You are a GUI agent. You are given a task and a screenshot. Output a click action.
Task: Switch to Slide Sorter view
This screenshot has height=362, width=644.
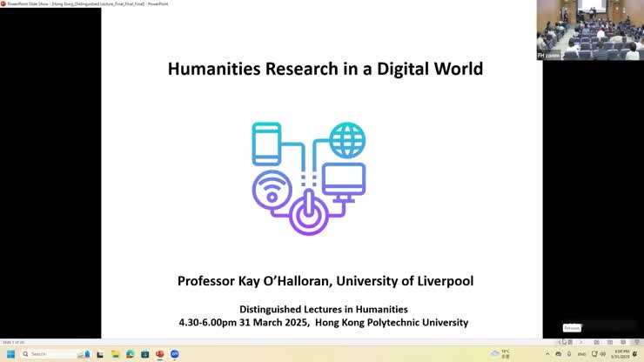[x=610, y=342]
